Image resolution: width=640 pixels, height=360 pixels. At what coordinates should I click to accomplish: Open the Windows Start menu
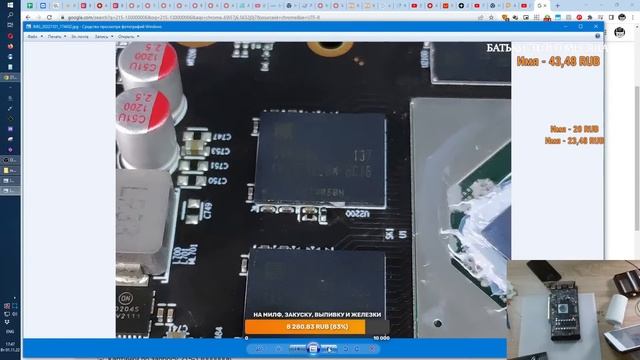pyautogui.click(x=10, y=5)
